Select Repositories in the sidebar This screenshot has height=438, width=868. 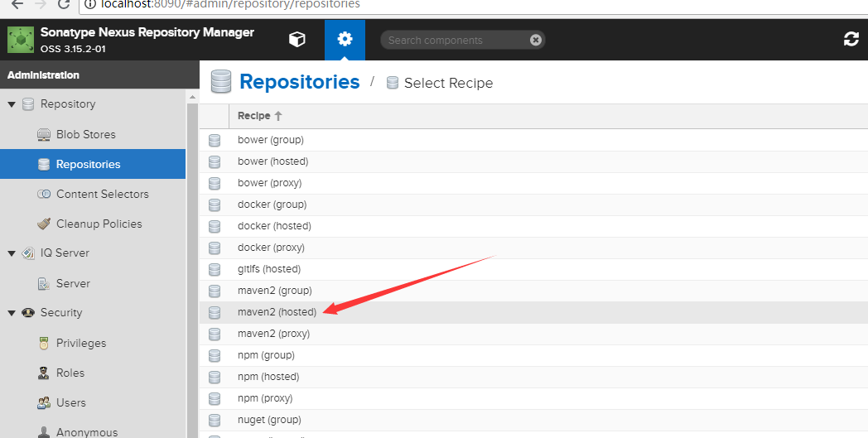(x=93, y=164)
